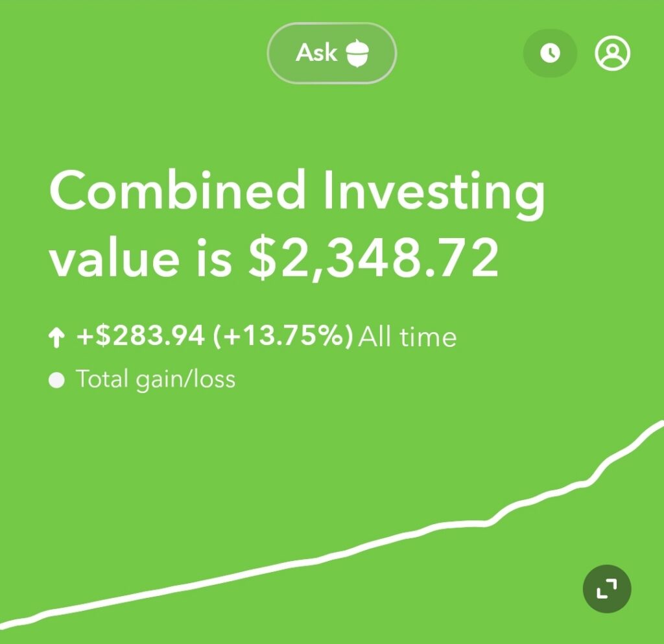Tap the flat plateau of the chart line
The width and height of the screenshot is (664, 644).
462,525
